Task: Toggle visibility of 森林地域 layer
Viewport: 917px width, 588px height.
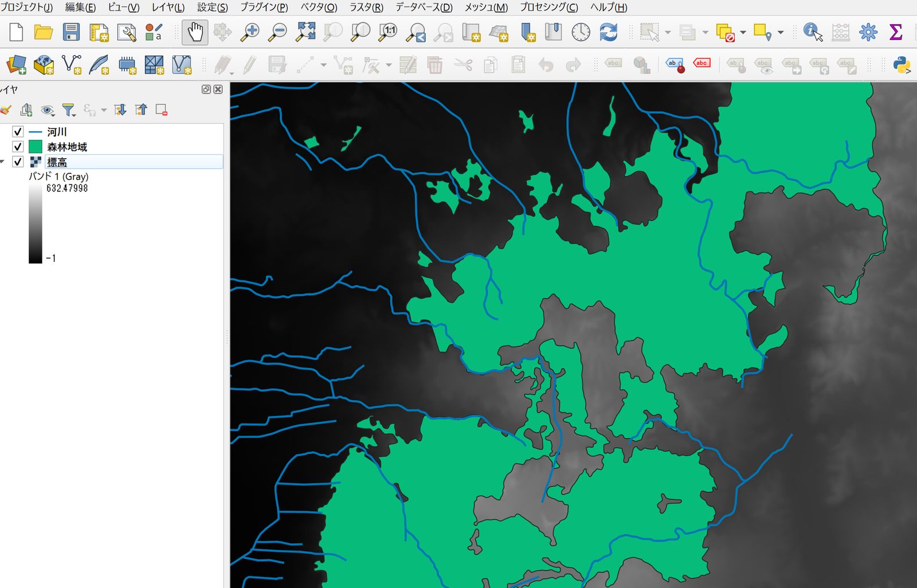Action: coord(18,147)
